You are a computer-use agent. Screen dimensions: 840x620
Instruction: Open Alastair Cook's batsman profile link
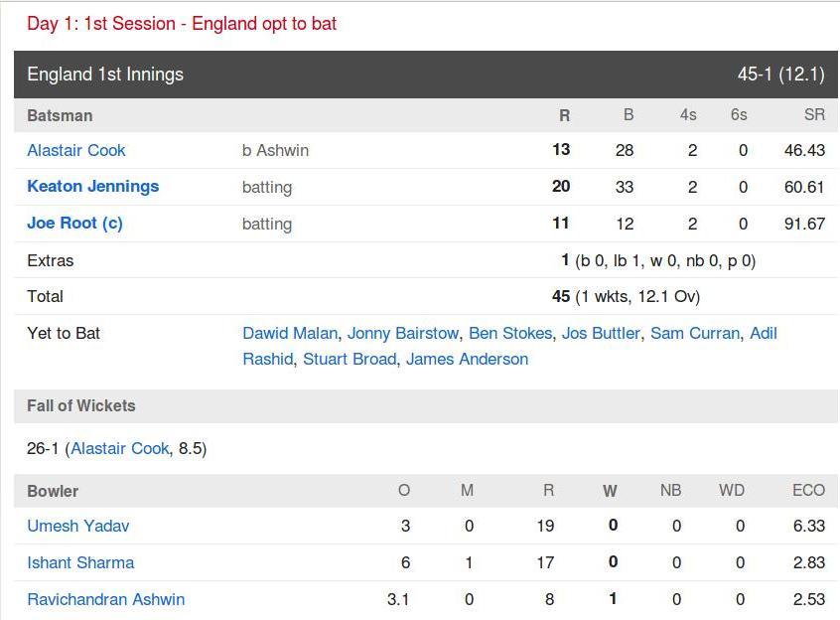(76, 150)
